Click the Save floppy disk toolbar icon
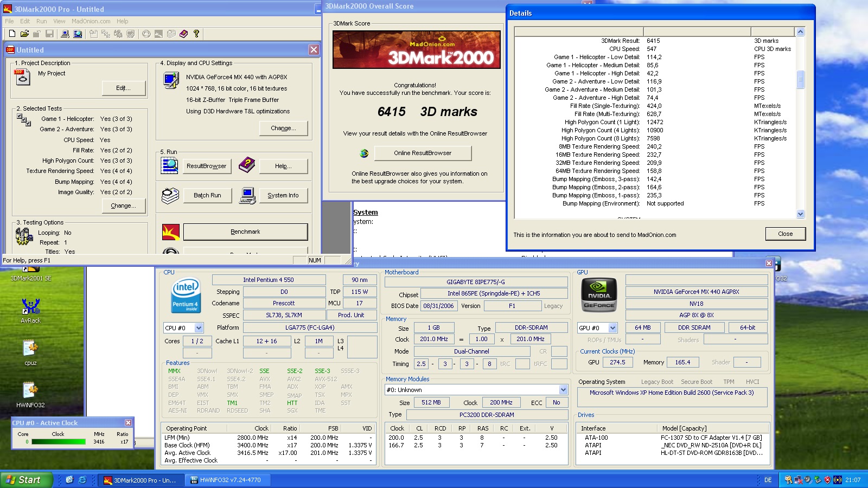This screenshot has width=868, height=488. 49,34
